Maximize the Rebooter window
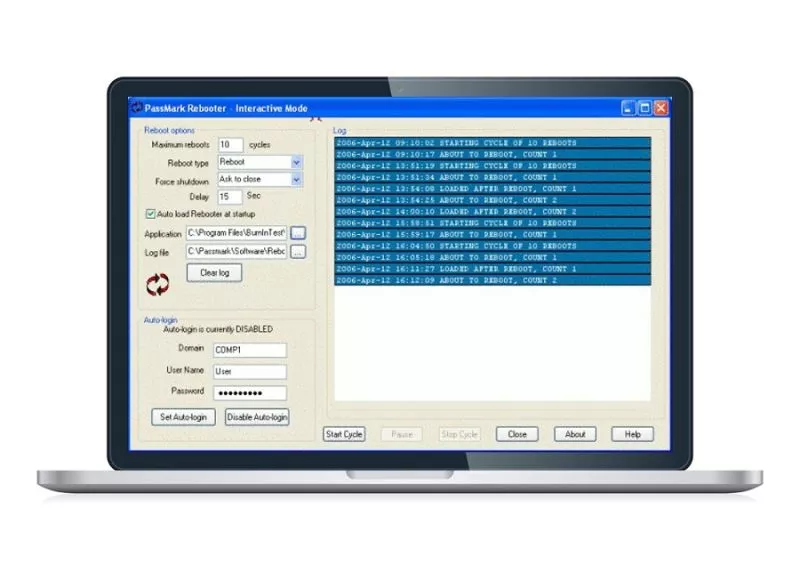The height and width of the screenshot is (581, 800). coord(645,108)
